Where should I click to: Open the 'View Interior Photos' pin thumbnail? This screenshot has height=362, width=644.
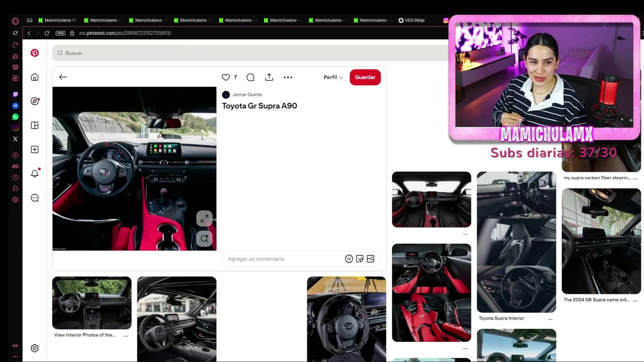(x=92, y=303)
